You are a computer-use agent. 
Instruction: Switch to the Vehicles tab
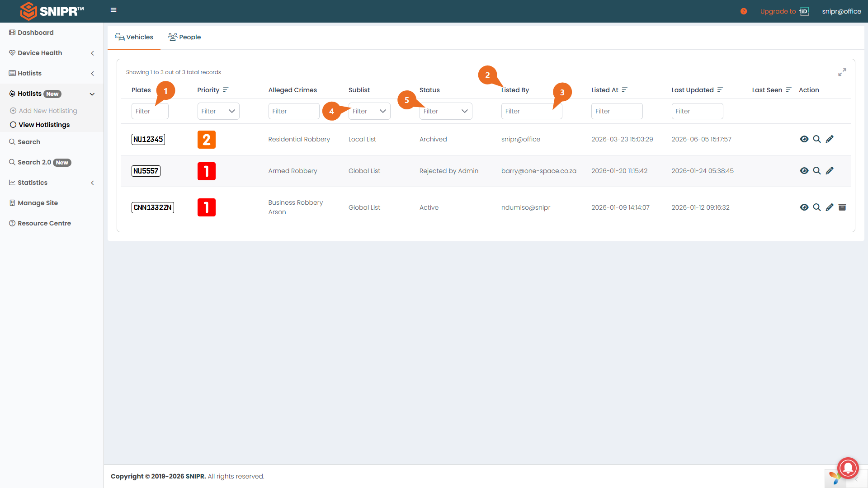pyautogui.click(x=134, y=37)
